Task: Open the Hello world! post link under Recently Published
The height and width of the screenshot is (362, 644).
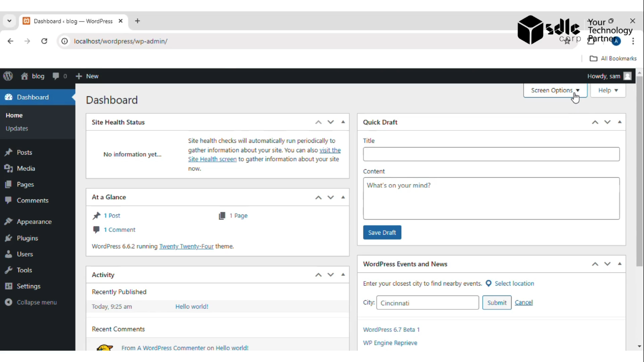Action: (x=192, y=306)
